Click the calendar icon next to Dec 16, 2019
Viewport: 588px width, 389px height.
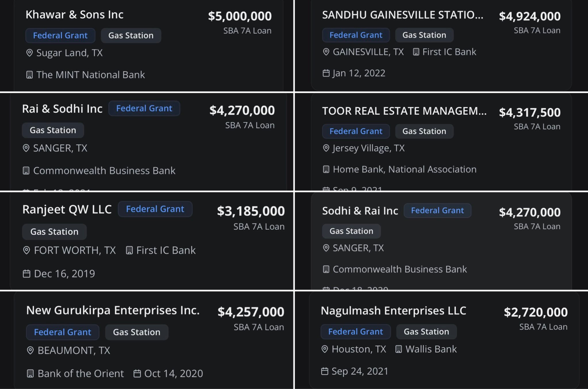pyautogui.click(x=26, y=274)
